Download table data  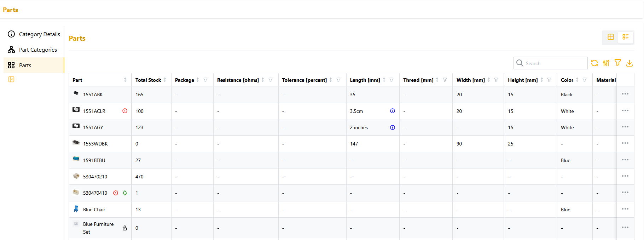click(x=630, y=63)
